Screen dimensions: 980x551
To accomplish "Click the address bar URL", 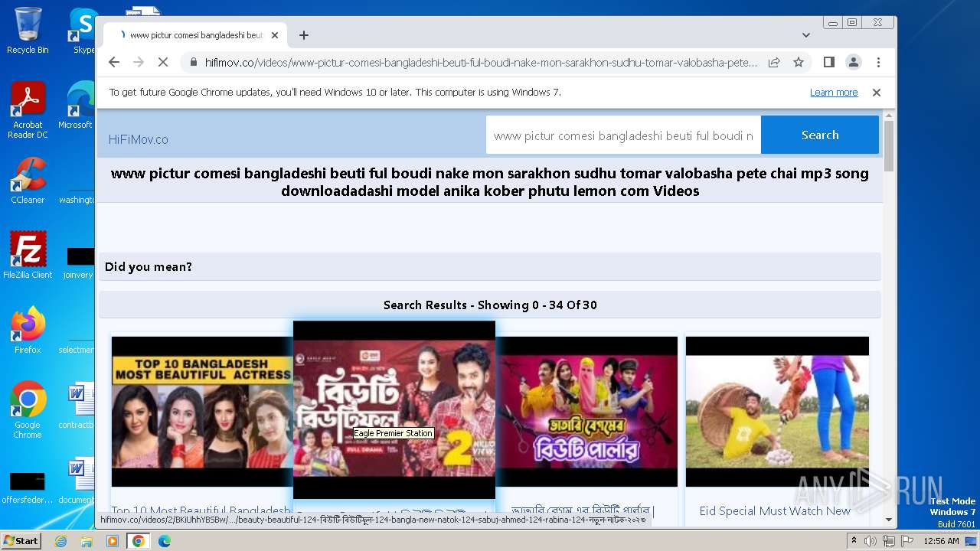I will pyautogui.click(x=481, y=63).
